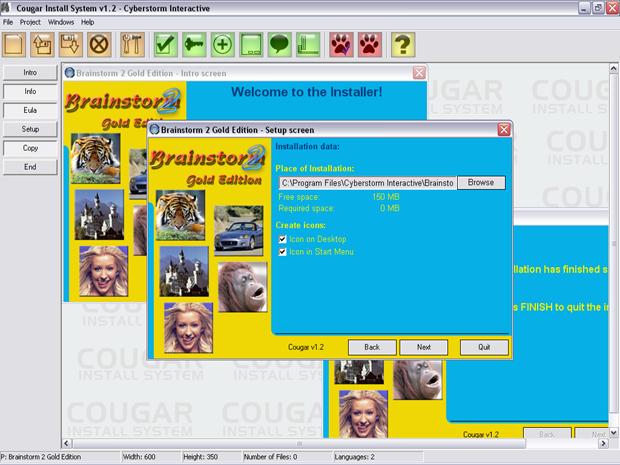Click Back in the Setup screen
620x465 pixels.
pos(372,347)
